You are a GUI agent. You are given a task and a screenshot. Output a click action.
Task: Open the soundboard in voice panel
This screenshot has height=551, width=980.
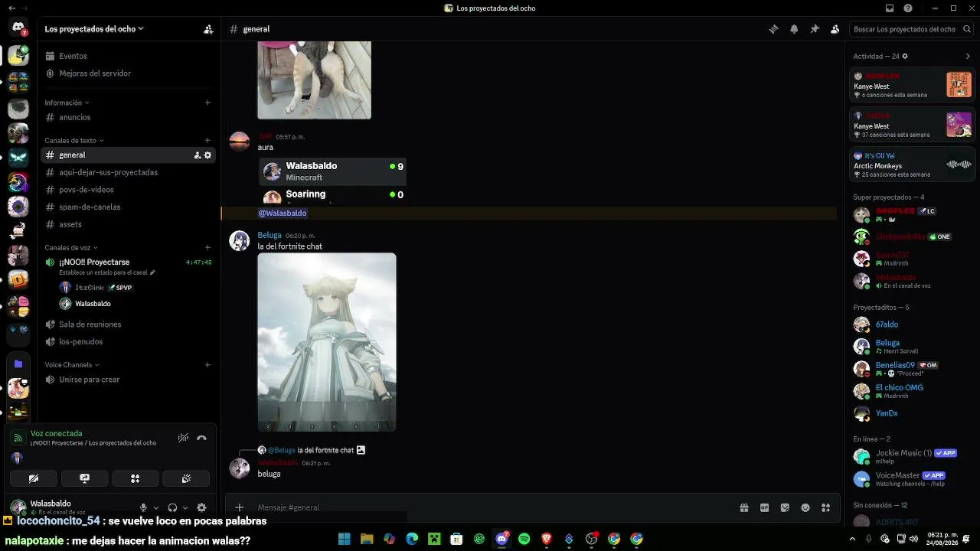[186, 478]
